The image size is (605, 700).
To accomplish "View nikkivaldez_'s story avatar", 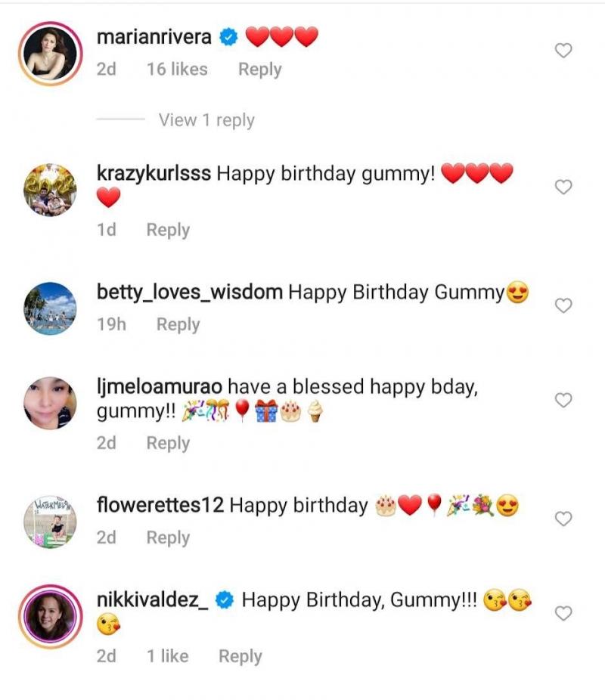I will tap(51, 616).
